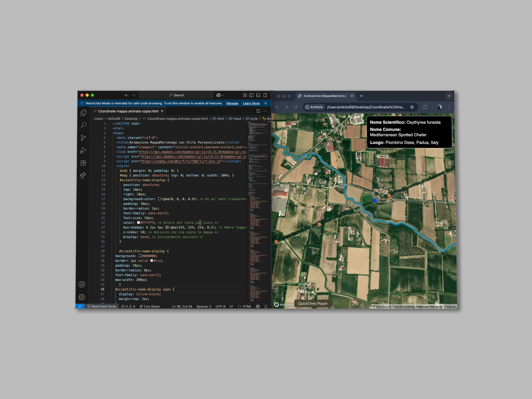Screen dimensions: 532x399
Task: Toggle the bottom panel
Action: (x=258, y=95)
